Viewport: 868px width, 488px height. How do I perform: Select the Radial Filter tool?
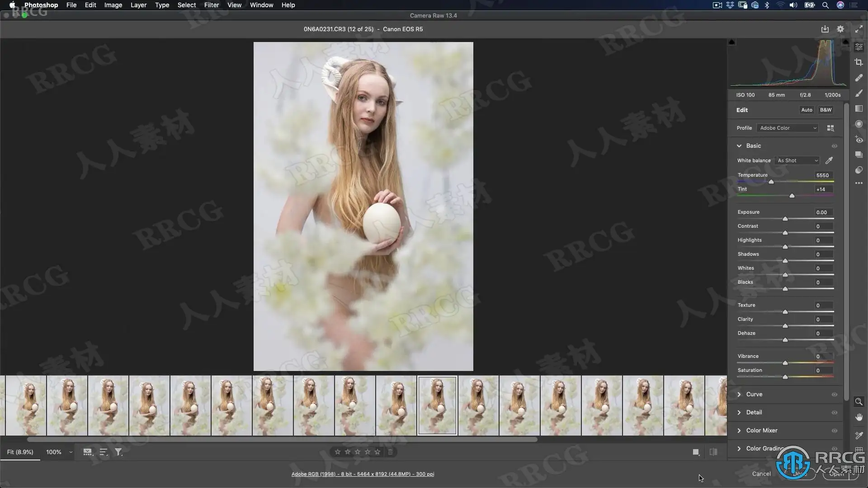pos(859,124)
